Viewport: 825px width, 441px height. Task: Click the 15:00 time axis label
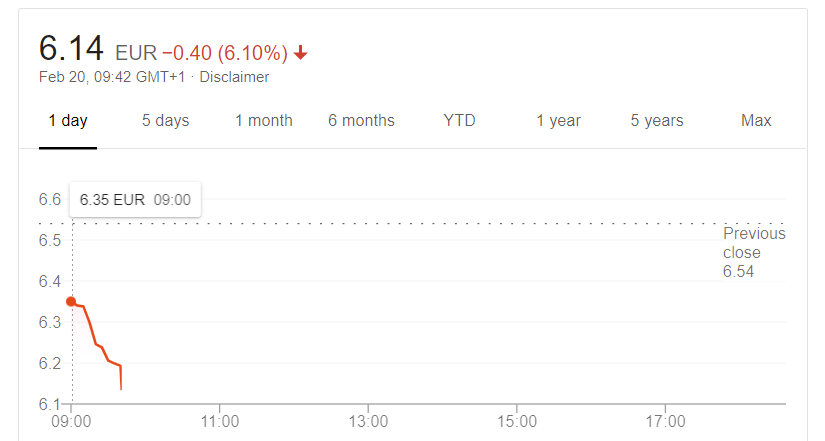517,422
